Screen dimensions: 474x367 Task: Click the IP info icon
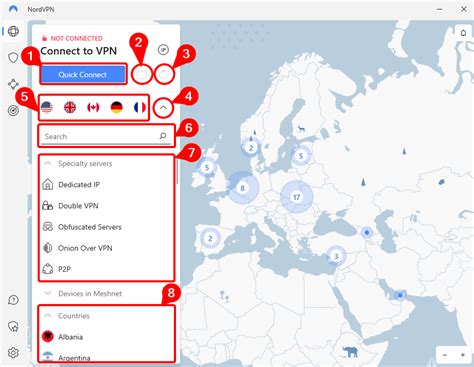[x=163, y=50]
